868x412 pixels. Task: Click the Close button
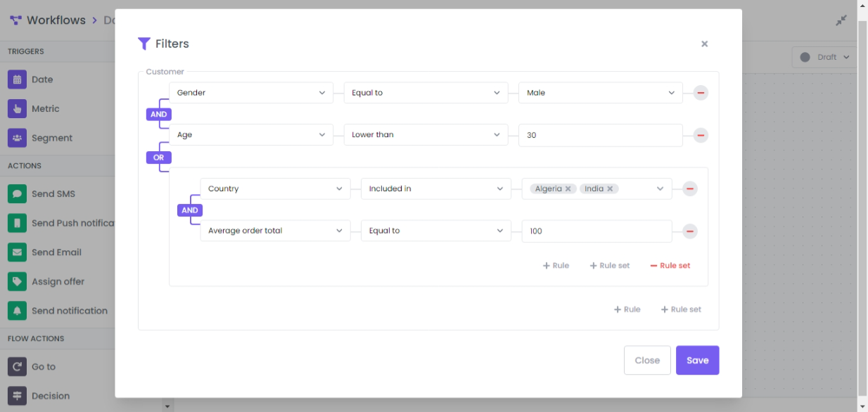647,360
